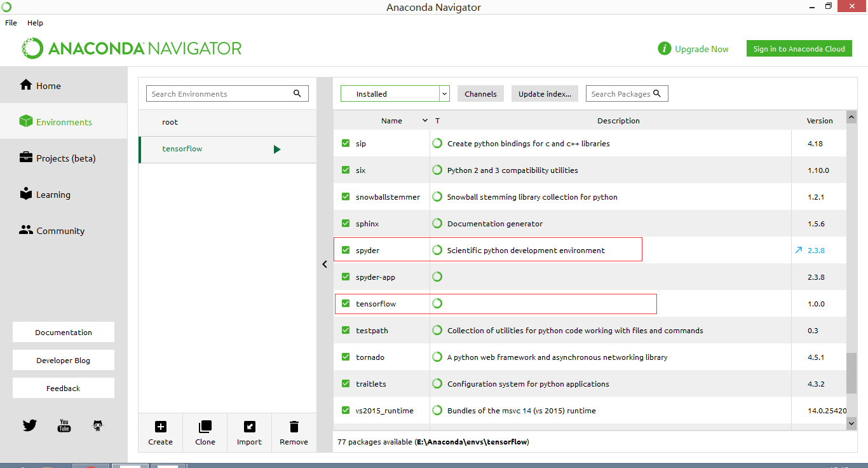Uncheck the tensorflow package checkbox

coord(346,303)
